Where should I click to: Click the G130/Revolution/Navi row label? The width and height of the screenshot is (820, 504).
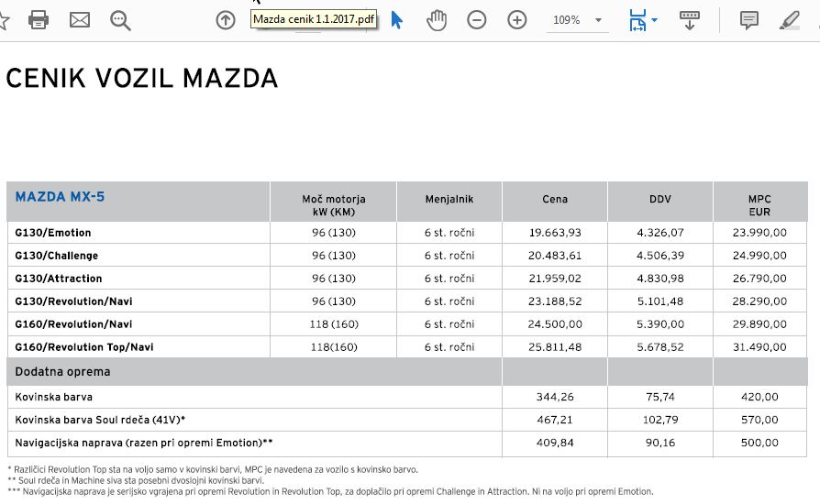coord(73,301)
